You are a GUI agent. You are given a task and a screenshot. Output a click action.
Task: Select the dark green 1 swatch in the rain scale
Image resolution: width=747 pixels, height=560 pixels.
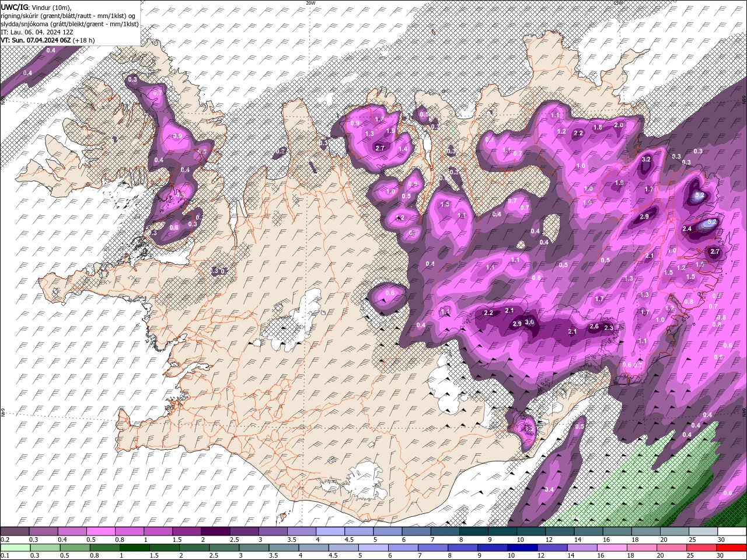134,548
